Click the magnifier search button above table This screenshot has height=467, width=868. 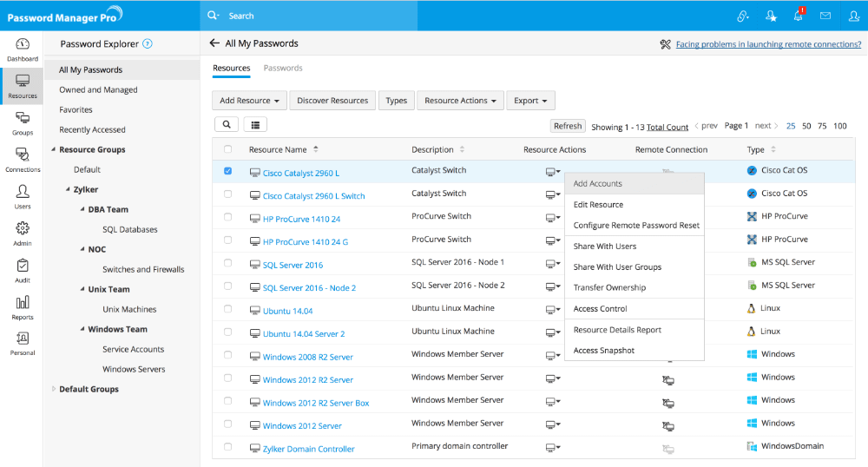(226, 126)
